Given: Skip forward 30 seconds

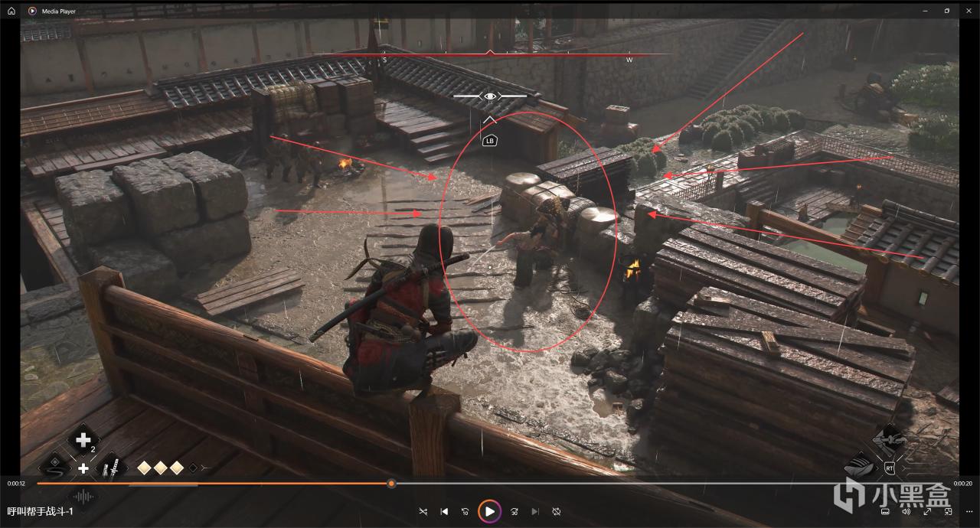Looking at the screenshot, I should click(x=514, y=511).
